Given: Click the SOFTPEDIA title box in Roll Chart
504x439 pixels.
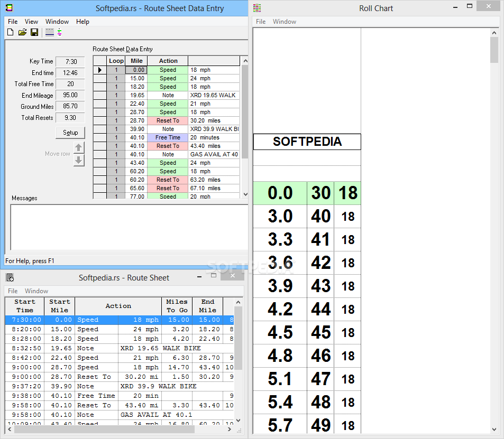Looking at the screenshot, I should tap(307, 142).
